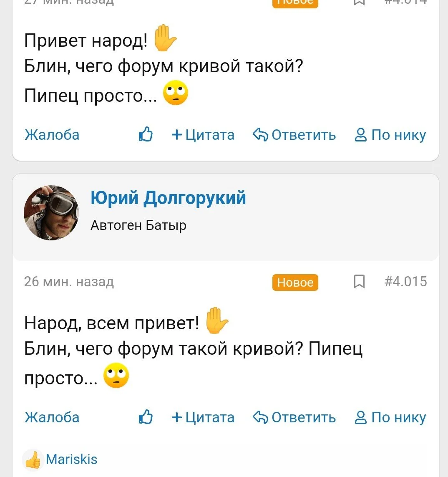The image size is (448, 477).
Task: Mention author via По нику in post #4.015
Action: pyautogui.click(x=390, y=417)
